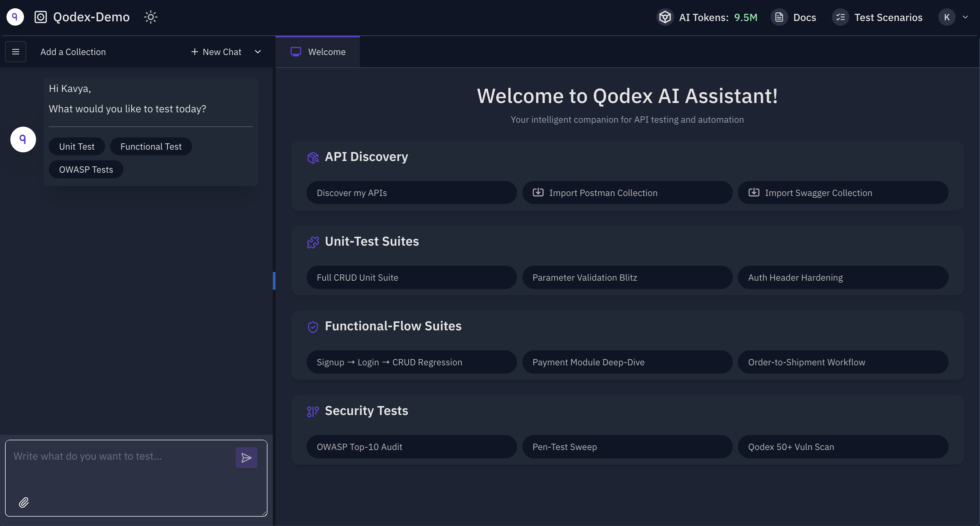Launch OWASP Top-10 Audit
The image size is (980, 526).
click(x=412, y=447)
